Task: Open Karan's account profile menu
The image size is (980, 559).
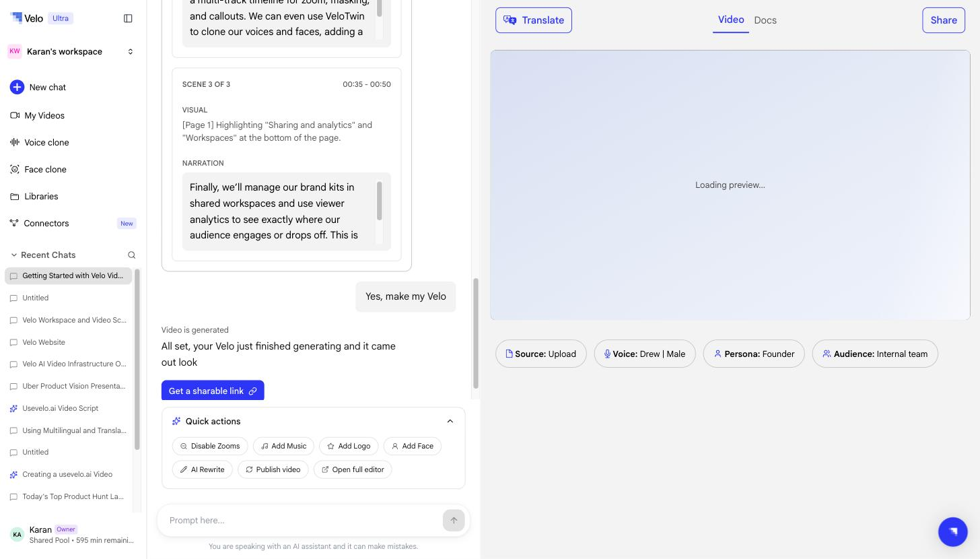Action: point(73,535)
